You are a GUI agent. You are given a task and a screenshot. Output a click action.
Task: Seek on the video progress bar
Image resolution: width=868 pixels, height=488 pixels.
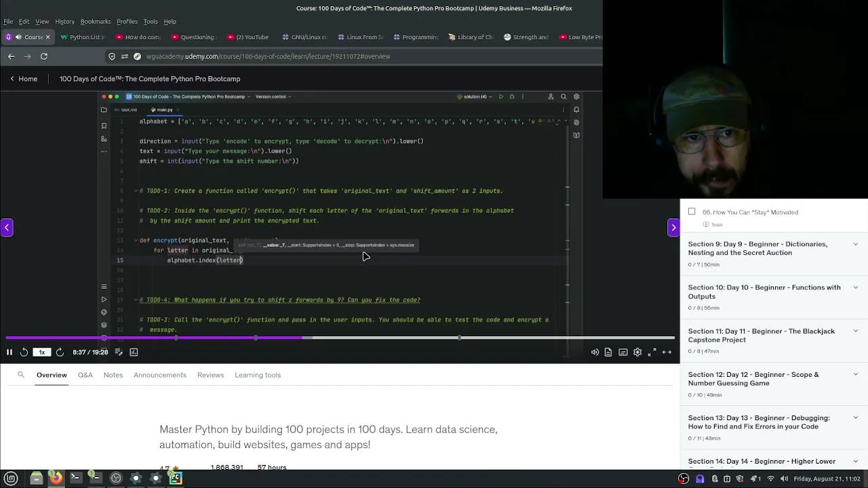340,338
